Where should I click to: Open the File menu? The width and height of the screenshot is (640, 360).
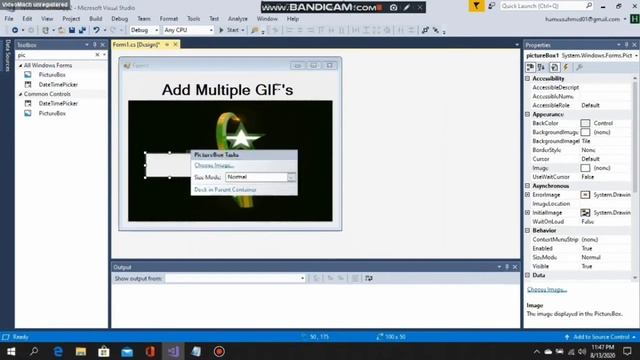(9, 19)
